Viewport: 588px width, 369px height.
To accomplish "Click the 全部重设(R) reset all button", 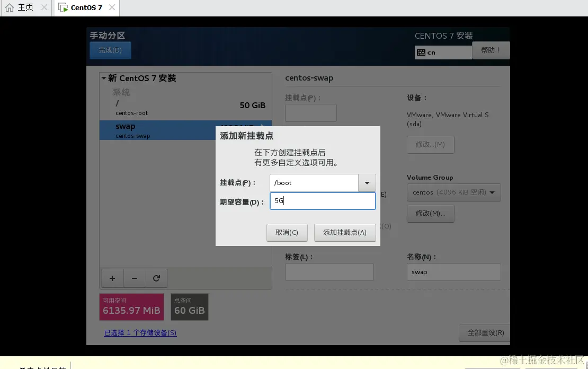I will pyautogui.click(x=486, y=333).
